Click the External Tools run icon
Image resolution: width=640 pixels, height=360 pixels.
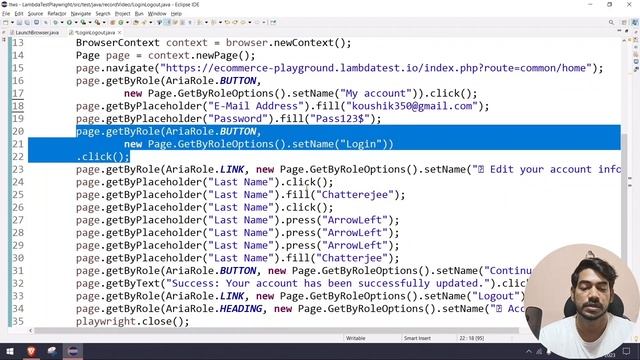(97, 22)
